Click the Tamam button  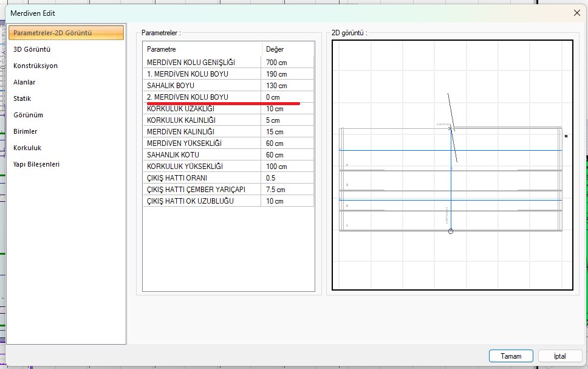[x=511, y=356]
